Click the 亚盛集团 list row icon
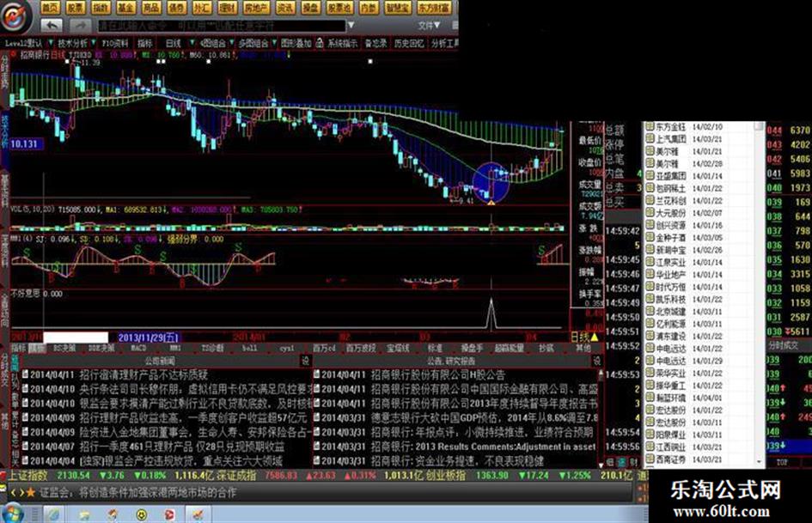Viewport: 812px width, 523px height. point(650,176)
